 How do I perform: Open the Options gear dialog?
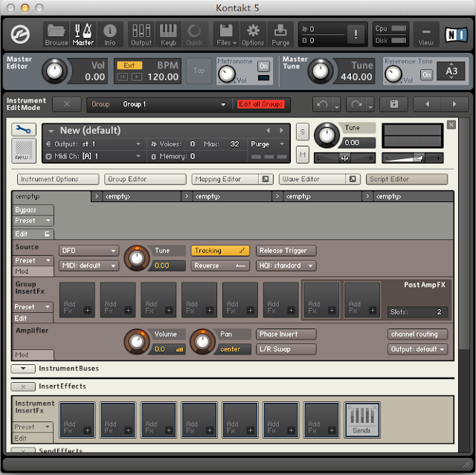(x=253, y=34)
